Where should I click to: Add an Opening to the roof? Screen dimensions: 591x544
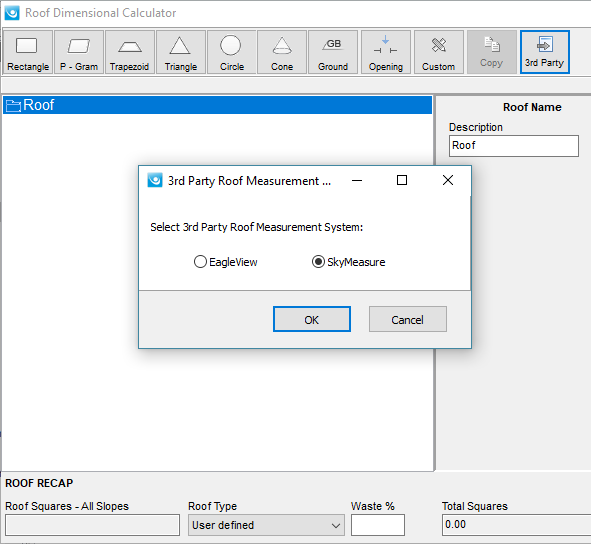point(386,52)
